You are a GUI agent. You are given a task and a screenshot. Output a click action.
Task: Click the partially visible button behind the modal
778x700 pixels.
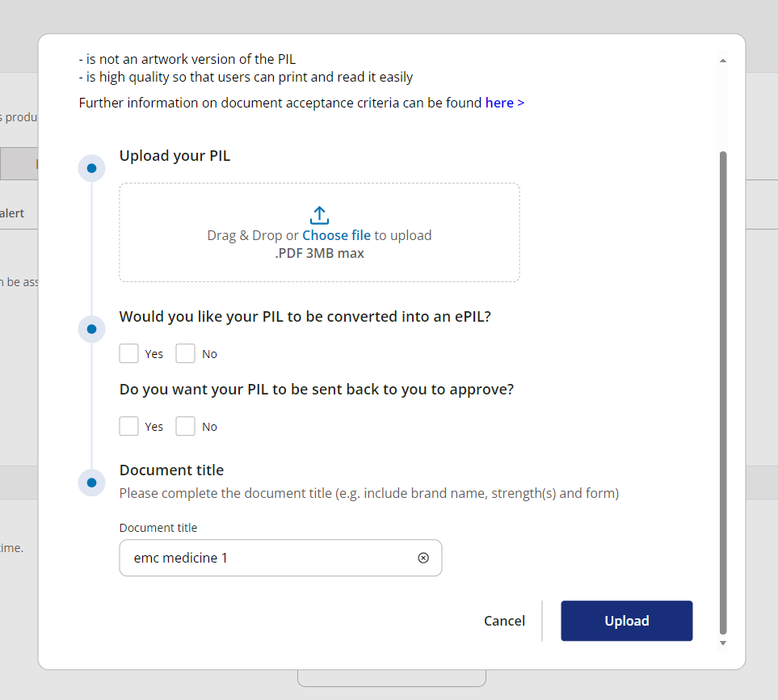coord(392,681)
